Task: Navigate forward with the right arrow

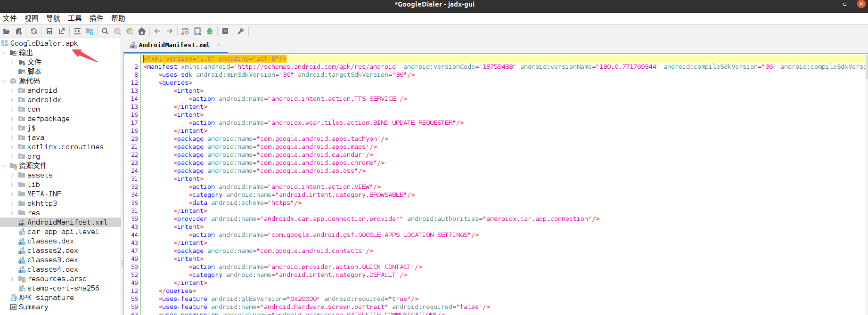Action: (x=170, y=31)
